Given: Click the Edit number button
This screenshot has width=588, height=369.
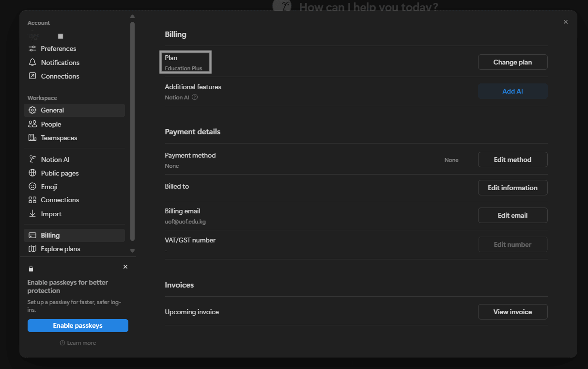Looking at the screenshot, I should coord(512,244).
